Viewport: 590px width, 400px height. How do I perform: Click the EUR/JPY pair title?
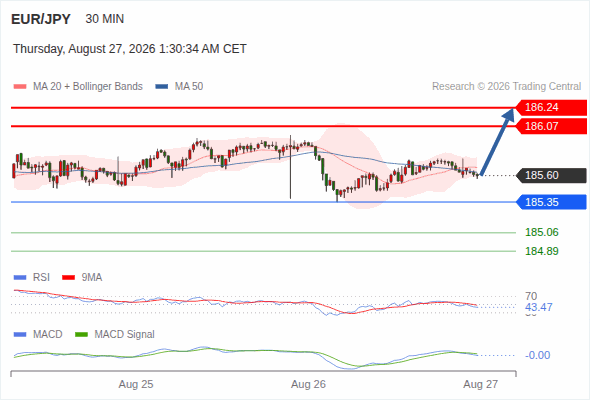coord(41,19)
